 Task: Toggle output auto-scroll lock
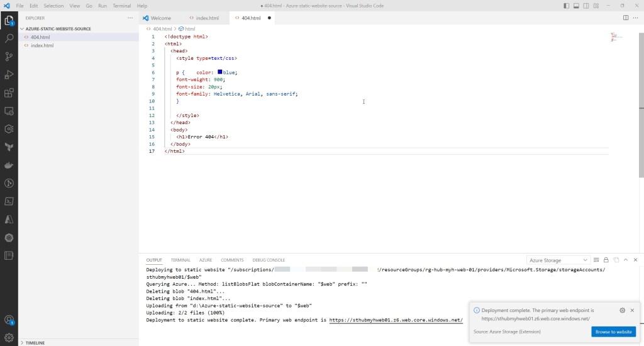606,260
